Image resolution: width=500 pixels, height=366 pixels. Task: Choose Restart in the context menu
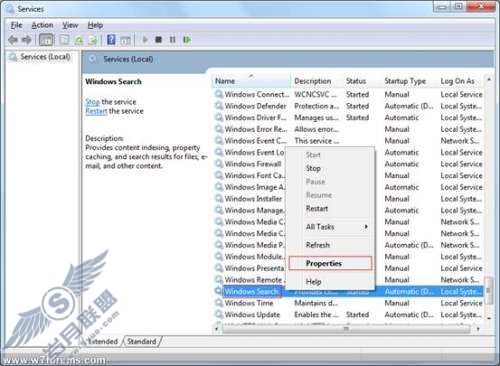point(317,208)
